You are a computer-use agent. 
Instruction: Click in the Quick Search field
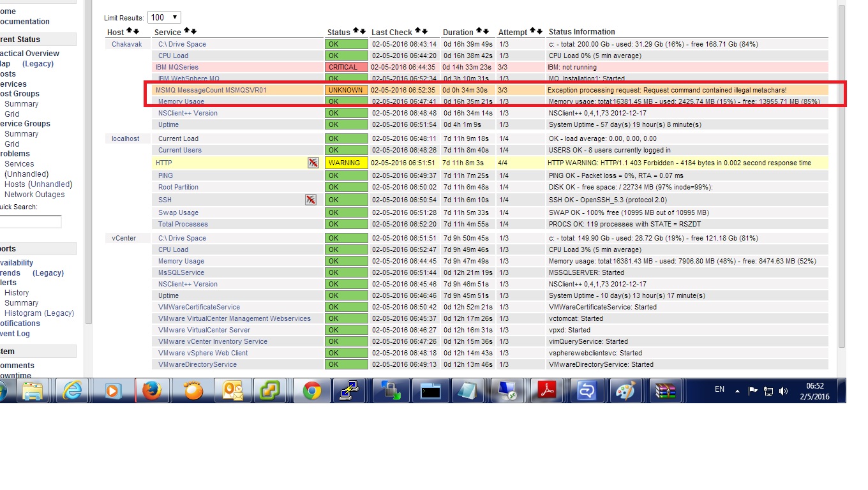(30, 221)
